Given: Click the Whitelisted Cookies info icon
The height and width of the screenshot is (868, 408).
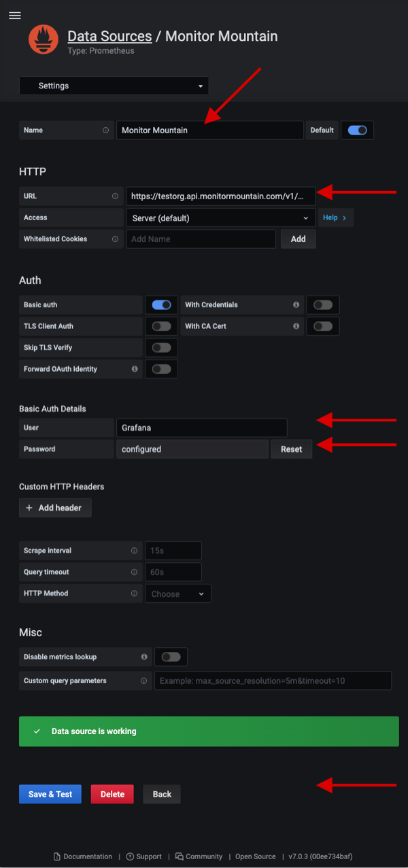Looking at the screenshot, I should tap(115, 239).
